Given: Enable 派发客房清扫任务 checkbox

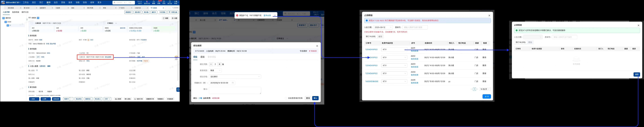Looking at the screenshot, I should [286, 98].
